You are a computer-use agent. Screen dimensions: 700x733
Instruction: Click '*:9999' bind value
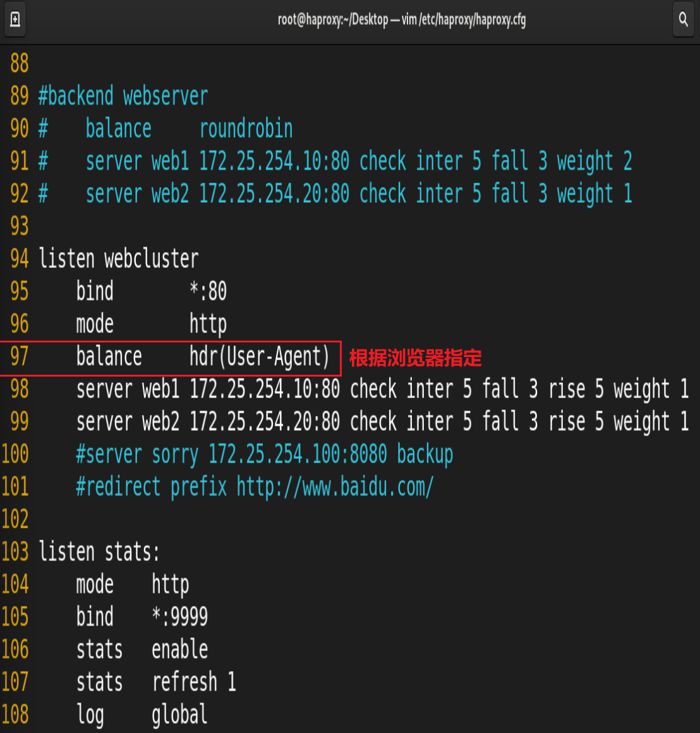(x=180, y=617)
